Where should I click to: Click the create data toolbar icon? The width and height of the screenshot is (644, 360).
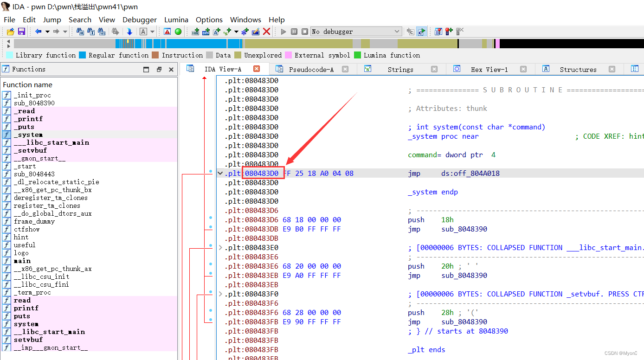click(x=207, y=31)
